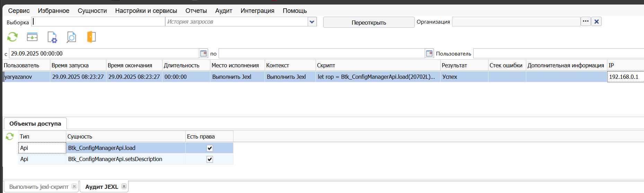Click the table export icon with green arrow
This screenshot has height=193, width=644.
tap(32, 37)
